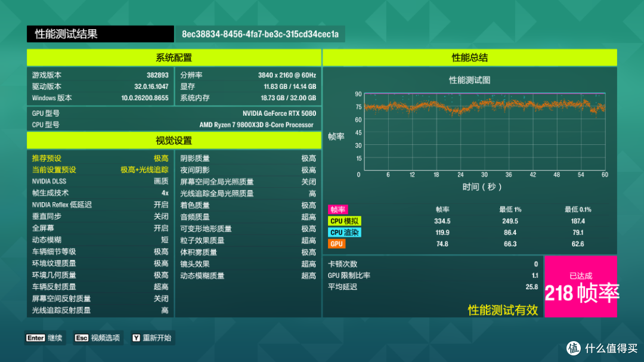Select the 体积雾质量 row
644x362 pixels.
coord(248,252)
